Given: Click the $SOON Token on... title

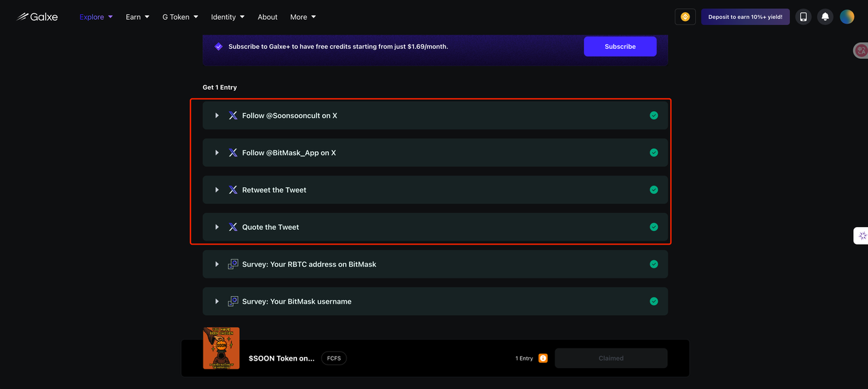Looking at the screenshot, I should click(x=281, y=359).
